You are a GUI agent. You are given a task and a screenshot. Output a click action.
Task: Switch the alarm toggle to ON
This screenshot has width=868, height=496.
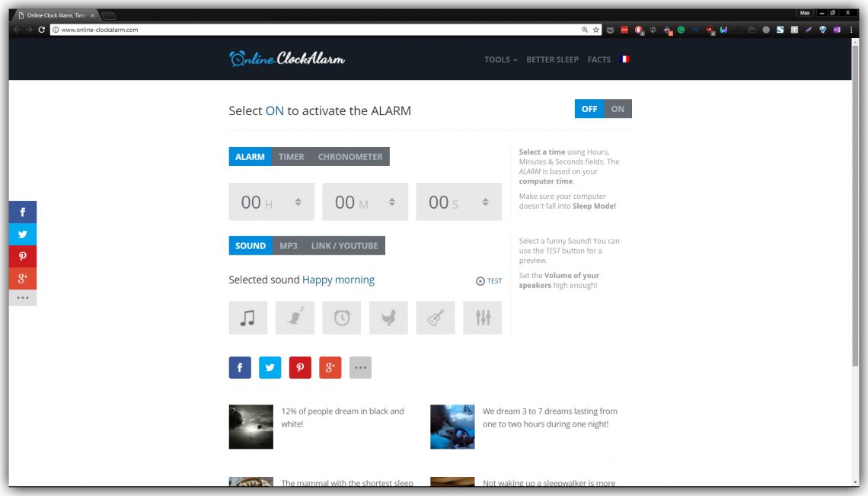pos(617,109)
